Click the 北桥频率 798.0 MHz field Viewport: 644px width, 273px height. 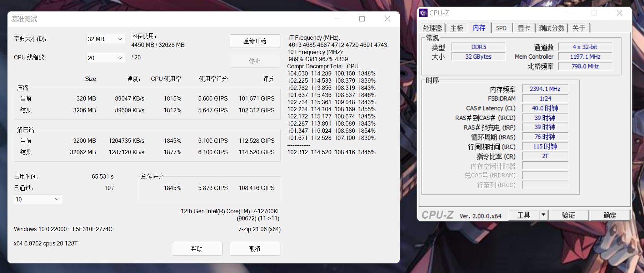click(585, 66)
